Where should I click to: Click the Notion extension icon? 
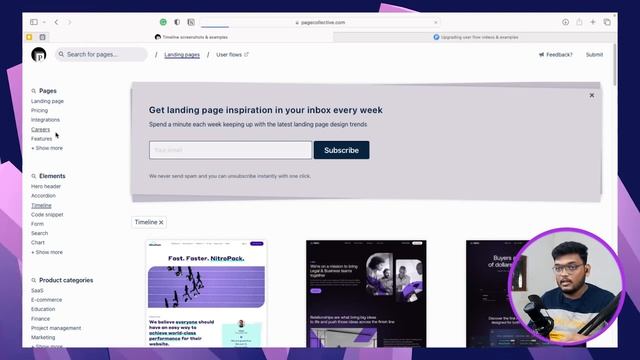click(x=191, y=22)
